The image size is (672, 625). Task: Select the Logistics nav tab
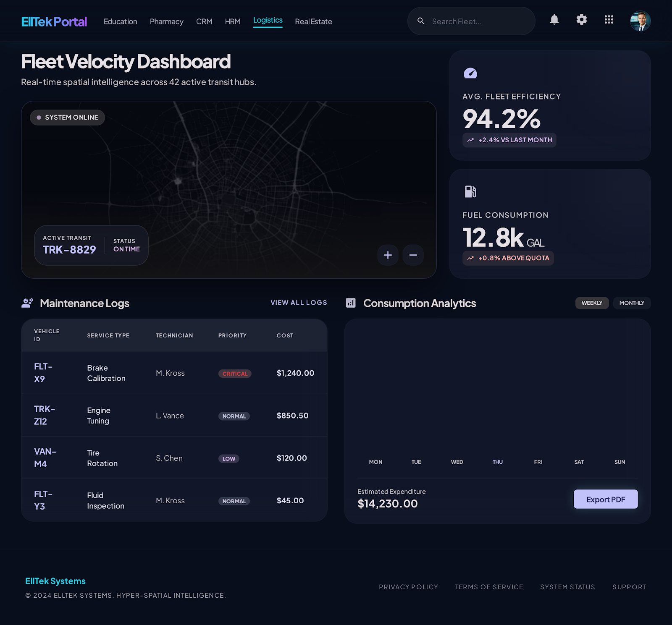coord(268,21)
